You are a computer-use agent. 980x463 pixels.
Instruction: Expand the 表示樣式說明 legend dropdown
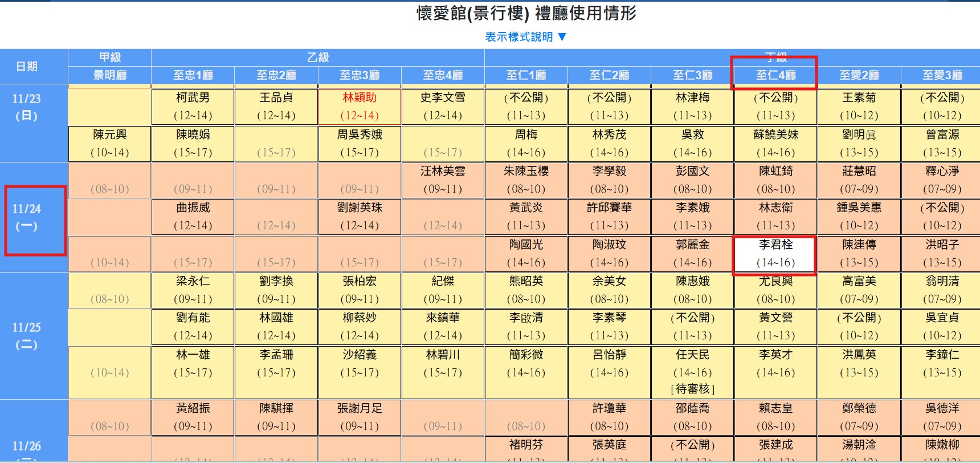tap(525, 37)
